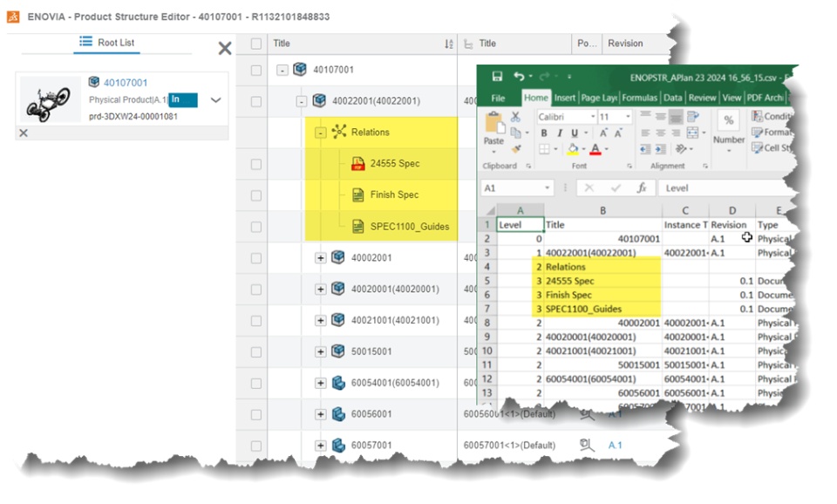The image size is (837, 504).
Task: Tick the checkbox for the 24555 Spec row
Action: pos(256,164)
